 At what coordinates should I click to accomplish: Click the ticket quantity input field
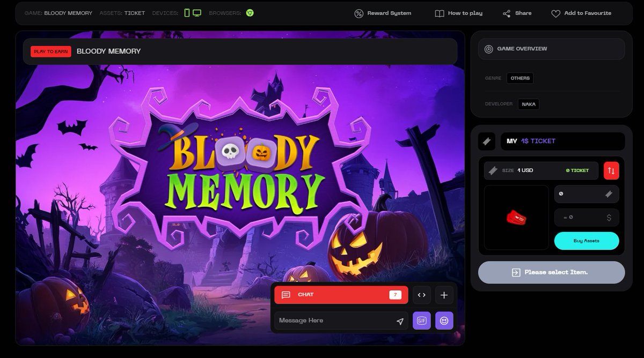point(587,194)
